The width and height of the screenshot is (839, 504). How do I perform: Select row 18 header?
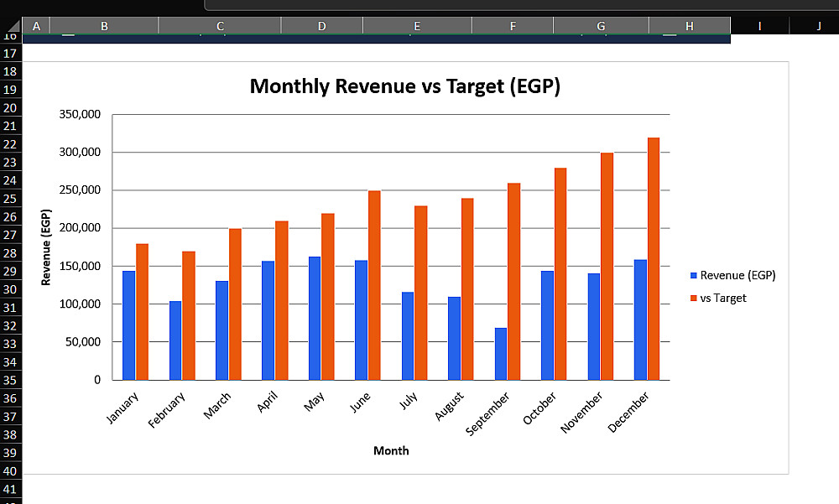coord(10,71)
